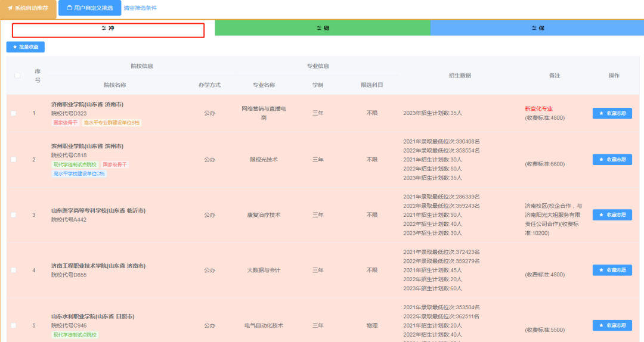Check the box for 济南职业学院 row
This screenshot has width=644, height=342.
[14, 113]
